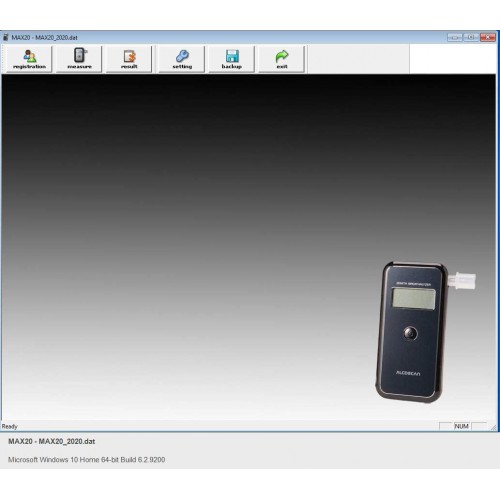The height and width of the screenshot is (500, 500).
Task: Click the Microsoft Windows 10 Home caption line
Action: tap(86, 460)
